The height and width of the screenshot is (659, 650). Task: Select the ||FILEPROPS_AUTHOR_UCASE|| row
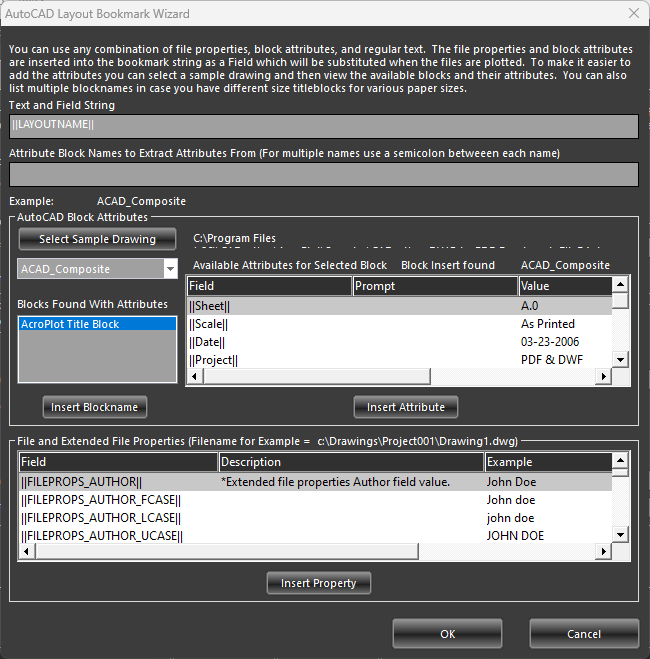pyautogui.click(x=315, y=536)
